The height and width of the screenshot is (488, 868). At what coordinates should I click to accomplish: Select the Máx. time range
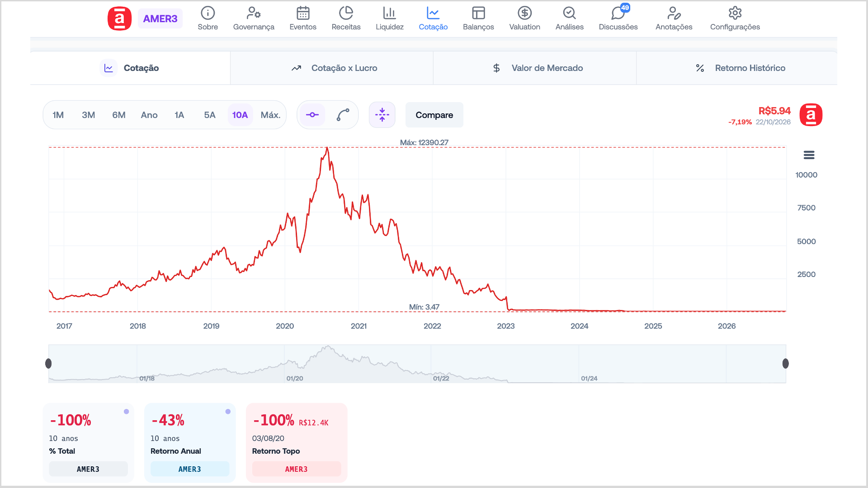(270, 115)
